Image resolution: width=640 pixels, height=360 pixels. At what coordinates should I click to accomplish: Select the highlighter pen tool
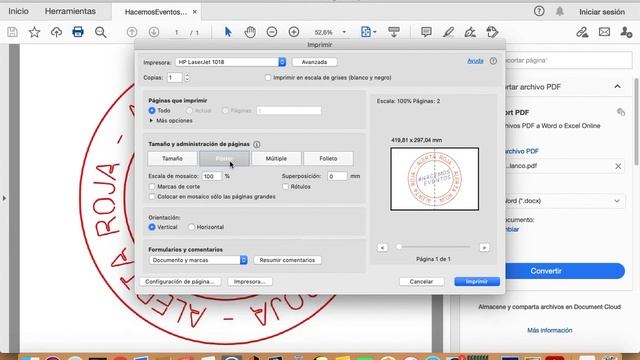pos(449,32)
